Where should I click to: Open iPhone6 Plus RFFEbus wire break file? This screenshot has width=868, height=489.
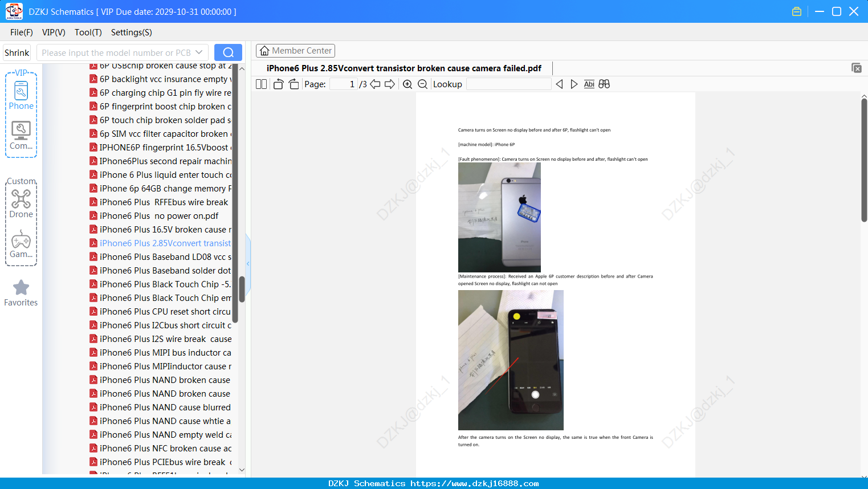click(159, 202)
